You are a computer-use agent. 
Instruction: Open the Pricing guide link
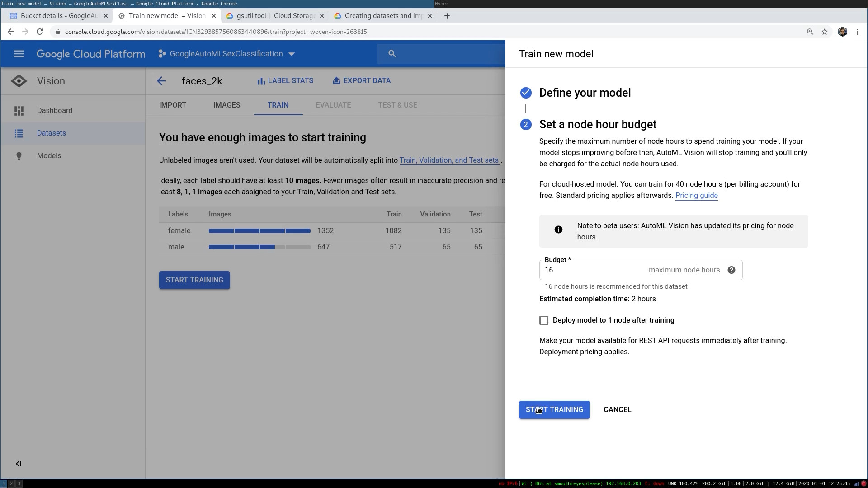(696, 196)
